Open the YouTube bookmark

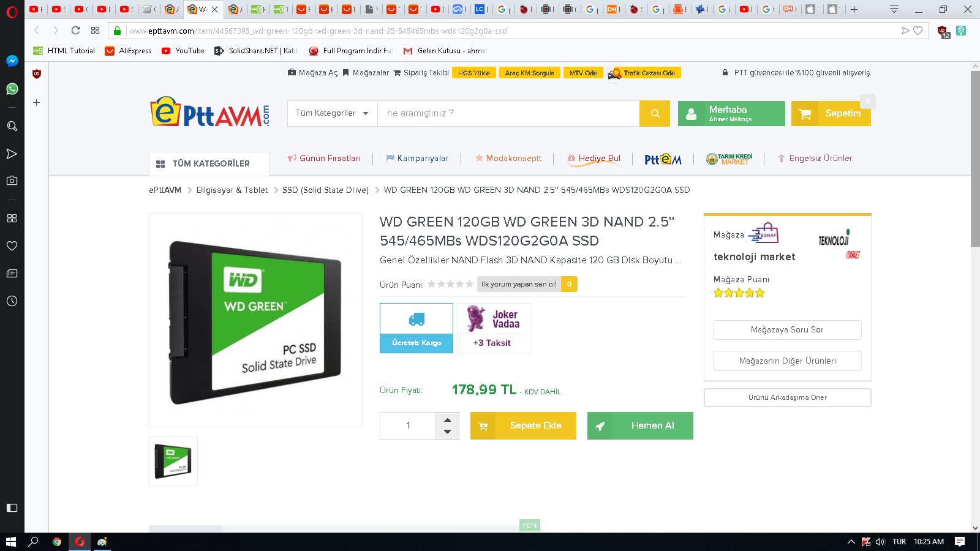point(183,51)
